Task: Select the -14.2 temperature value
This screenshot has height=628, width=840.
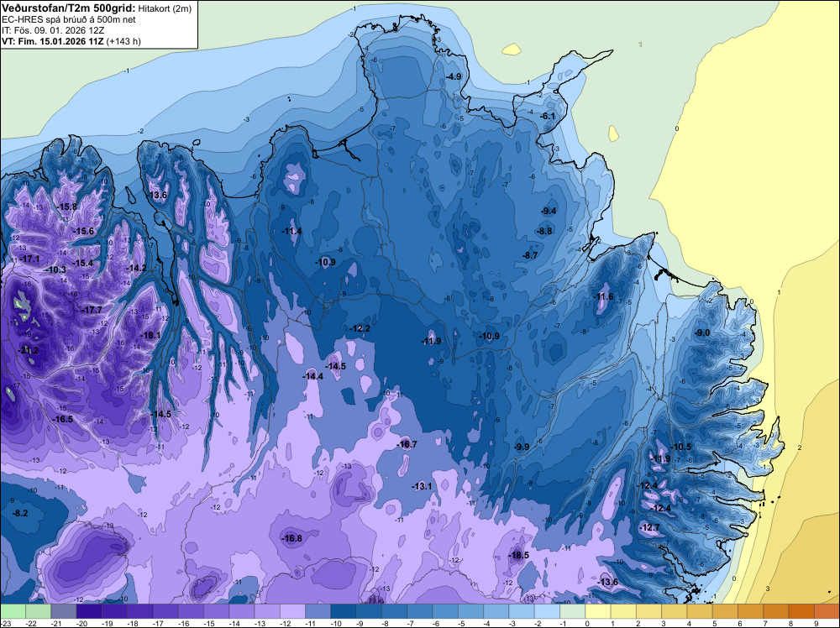Action: click(x=136, y=268)
